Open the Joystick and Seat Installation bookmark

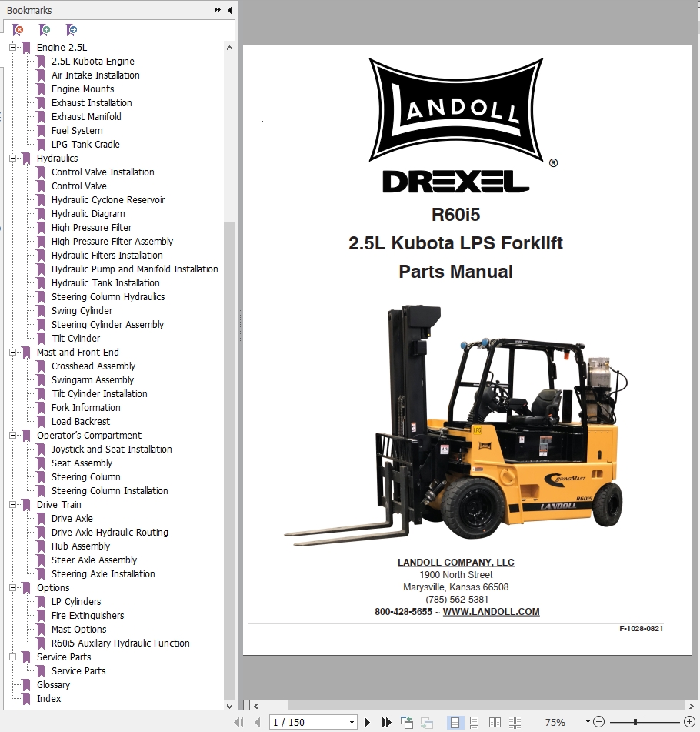pos(112,449)
